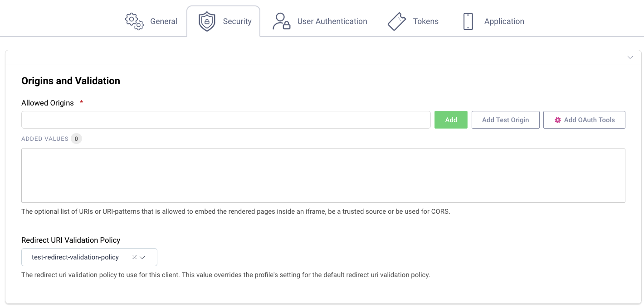644x307 pixels.
Task: Click the ADDED VALUES count badge
Action: pos(76,139)
